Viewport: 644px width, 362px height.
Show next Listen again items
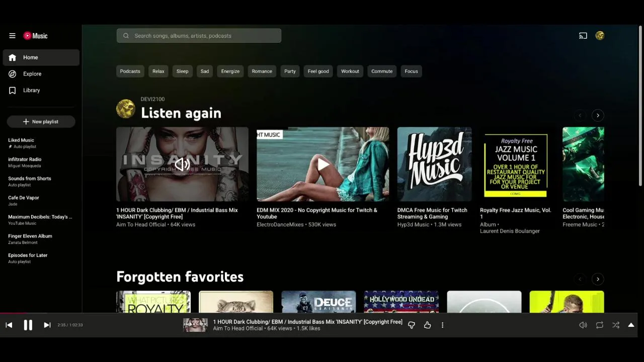pyautogui.click(x=598, y=116)
